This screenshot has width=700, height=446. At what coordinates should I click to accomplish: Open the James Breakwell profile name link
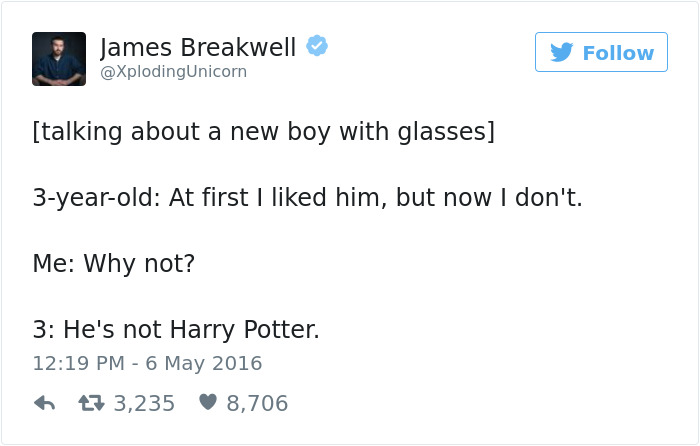click(x=198, y=46)
